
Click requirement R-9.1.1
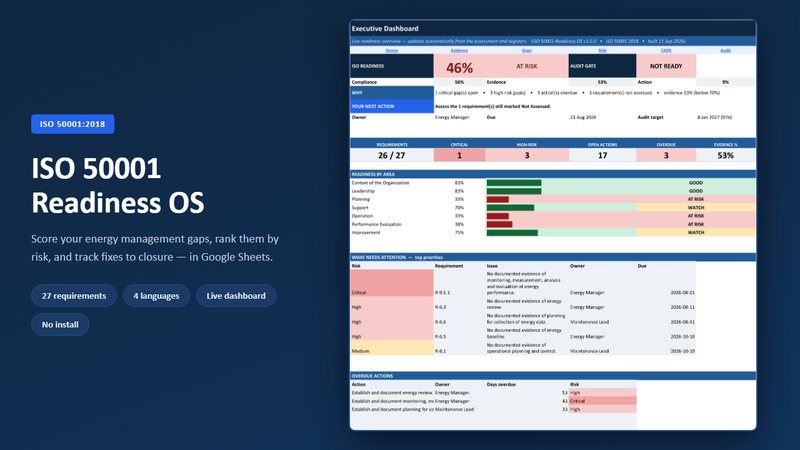(443, 293)
